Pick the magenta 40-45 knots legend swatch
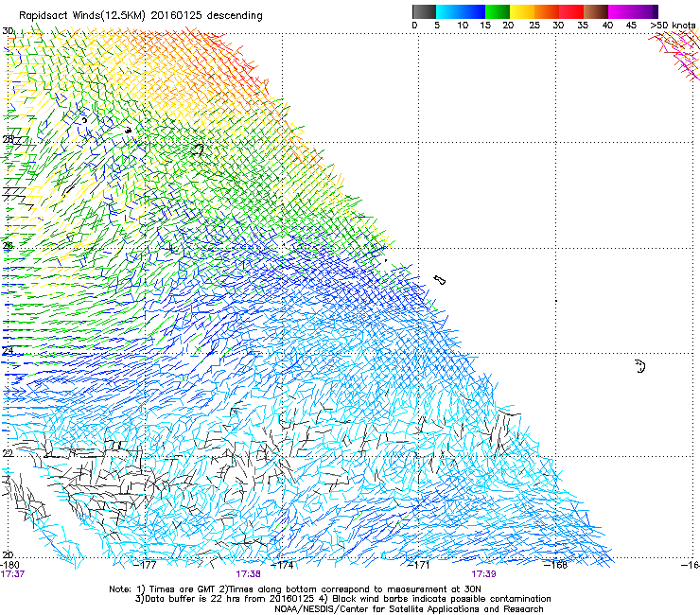This screenshot has width=700, height=615. (x=621, y=11)
